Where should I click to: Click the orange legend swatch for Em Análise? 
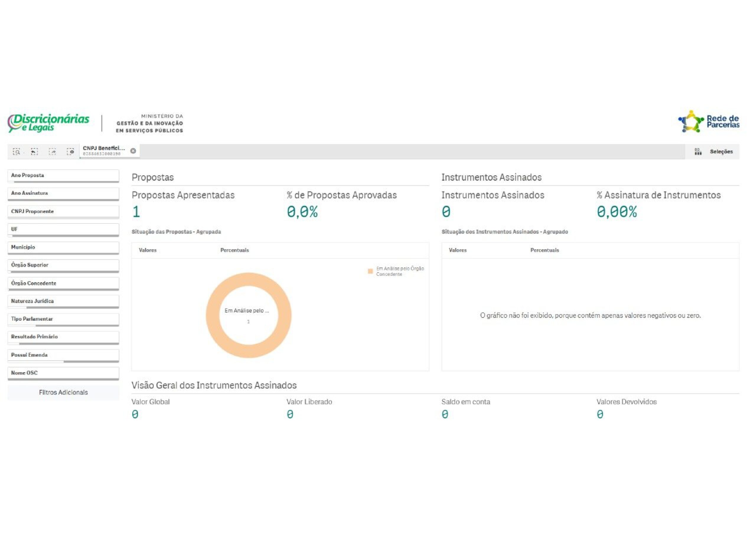pos(370,271)
